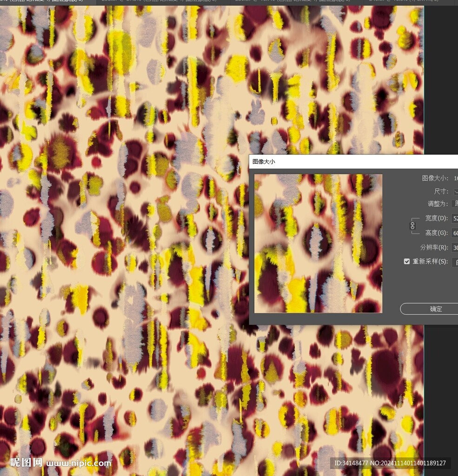This screenshot has height=476, width=458.
Task: Click the 分辨率(R) value field
Action: (x=455, y=247)
